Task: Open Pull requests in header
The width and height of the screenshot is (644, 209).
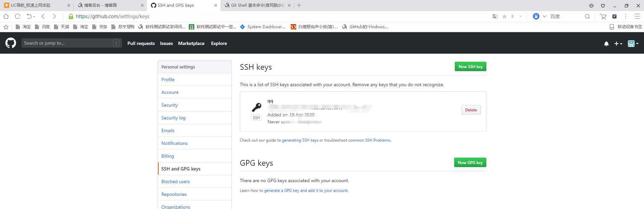Action: pos(141,43)
